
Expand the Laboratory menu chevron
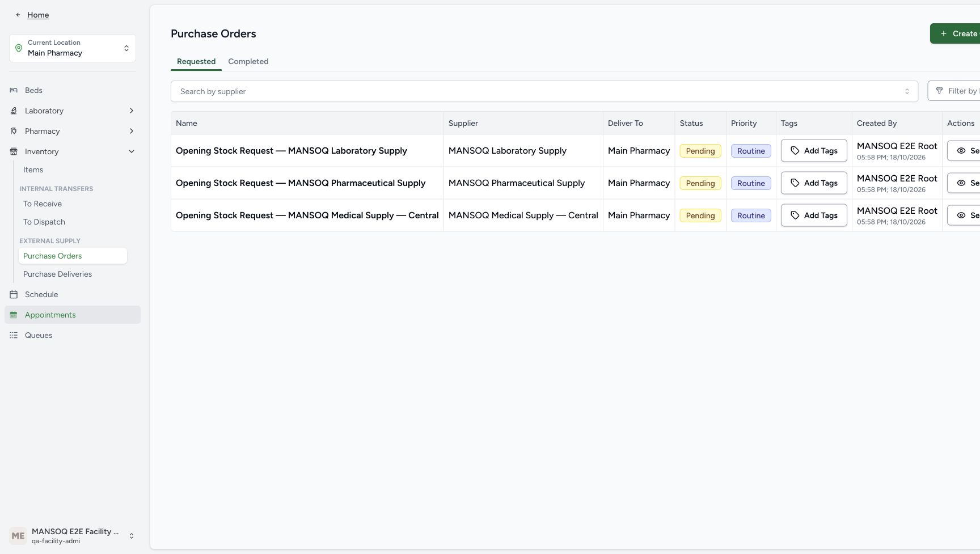pos(132,111)
